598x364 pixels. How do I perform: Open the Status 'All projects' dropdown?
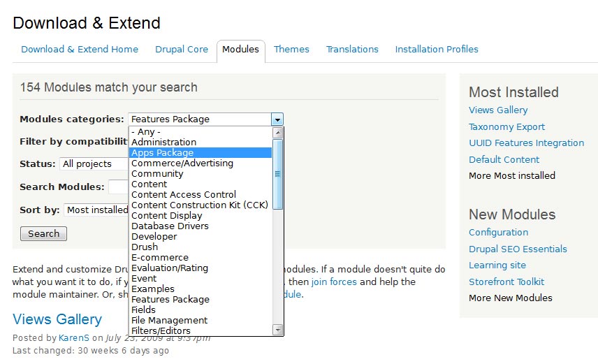point(94,164)
